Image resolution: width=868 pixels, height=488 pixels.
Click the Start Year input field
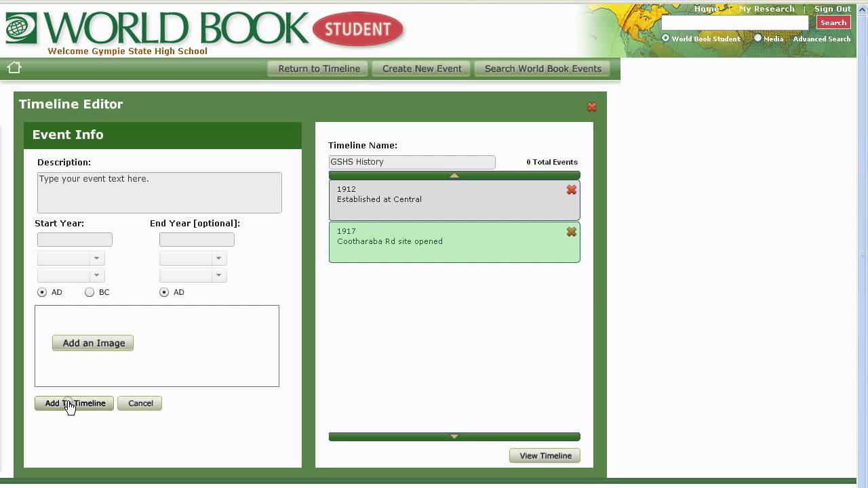click(x=75, y=239)
